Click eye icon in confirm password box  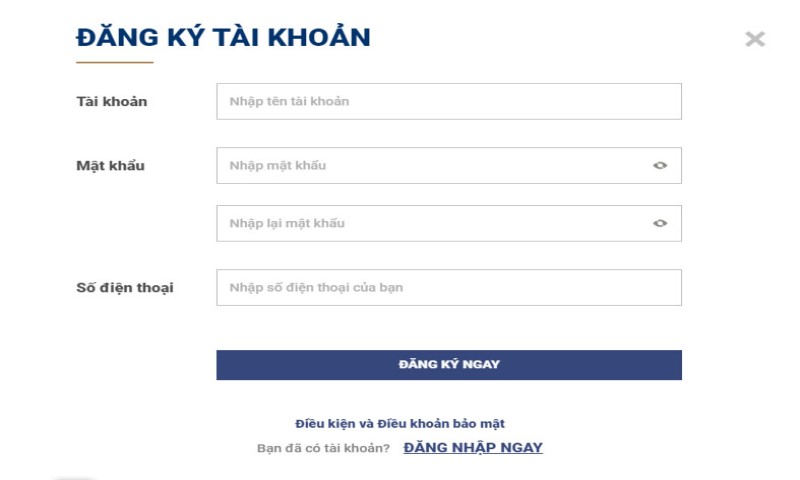click(x=660, y=223)
